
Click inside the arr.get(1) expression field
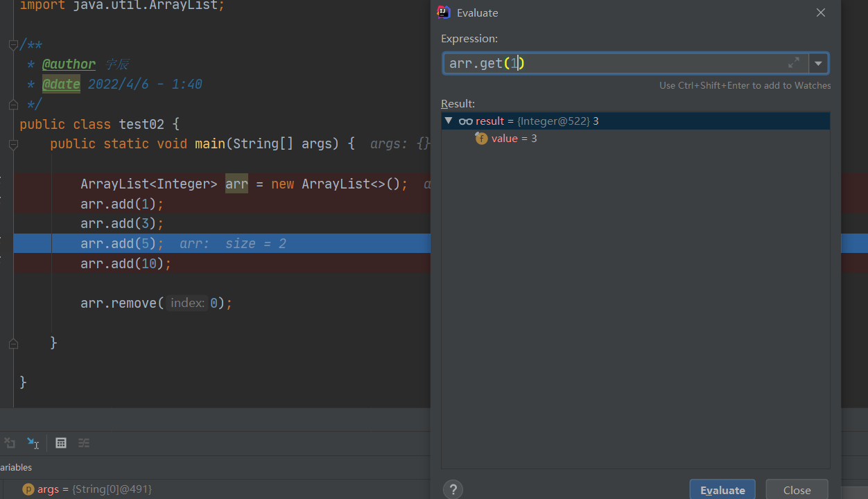coord(624,63)
